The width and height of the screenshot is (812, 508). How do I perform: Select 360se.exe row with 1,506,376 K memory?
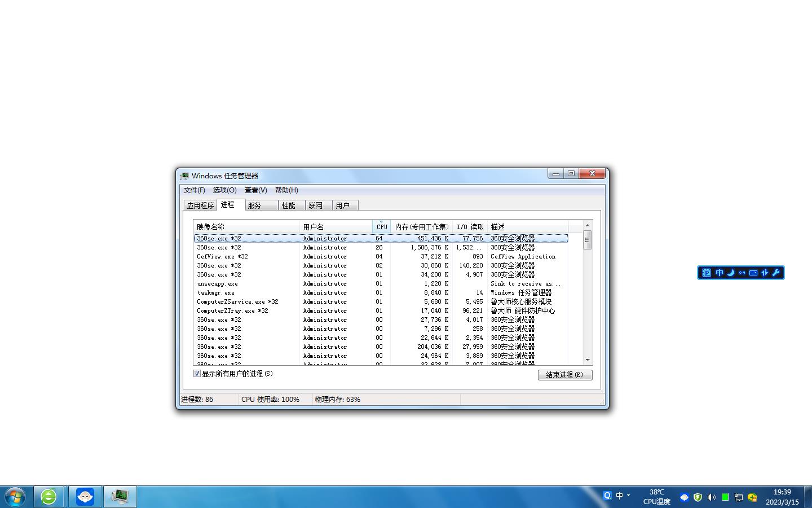tap(381, 247)
